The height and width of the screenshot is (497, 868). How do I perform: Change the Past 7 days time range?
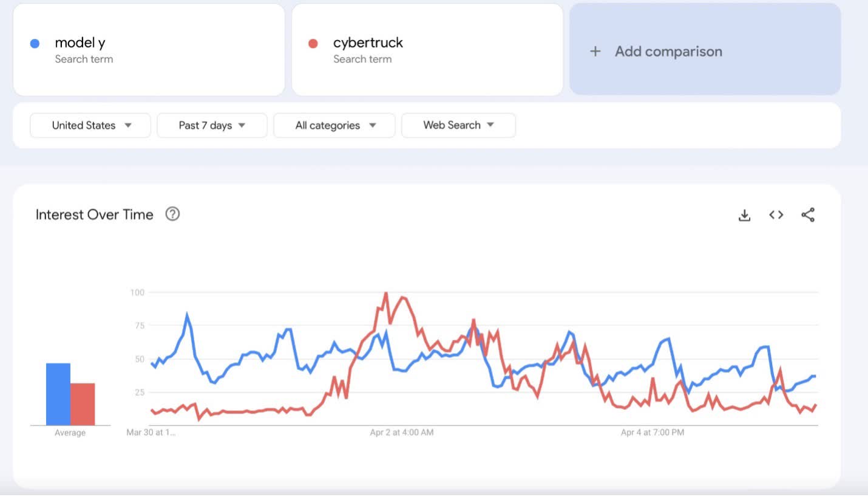tap(212, 125)
